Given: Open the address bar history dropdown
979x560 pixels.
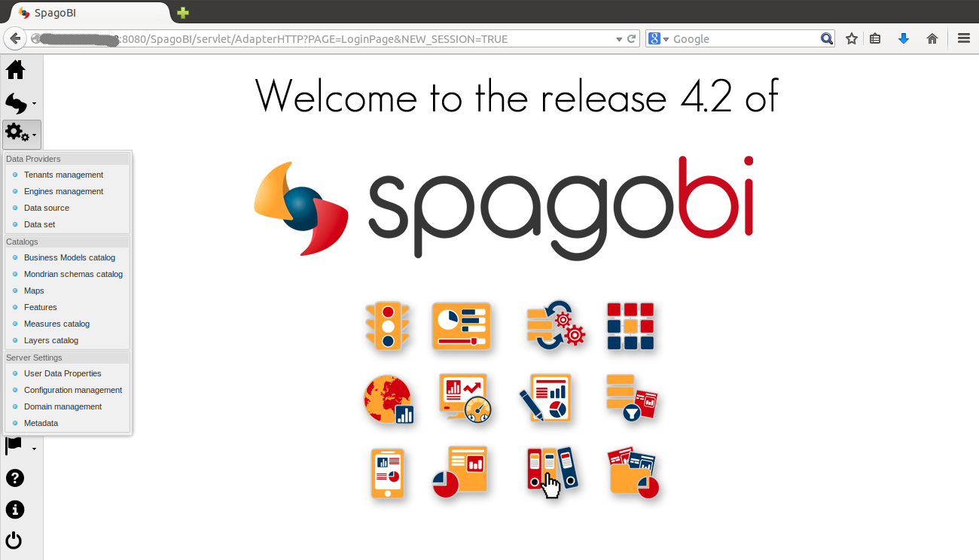Looking at the screenshot, I should pos(619,39).
